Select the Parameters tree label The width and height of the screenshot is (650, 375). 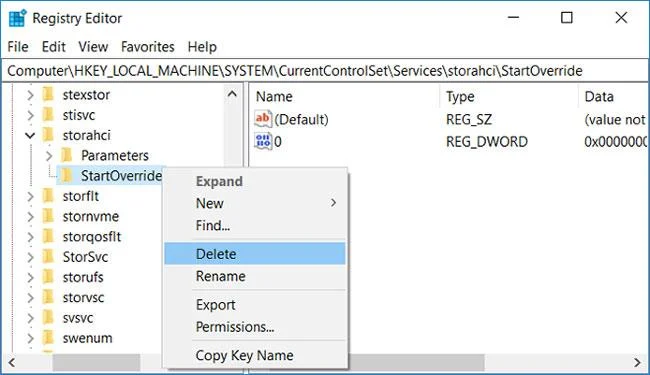click(x=115, y=156)
